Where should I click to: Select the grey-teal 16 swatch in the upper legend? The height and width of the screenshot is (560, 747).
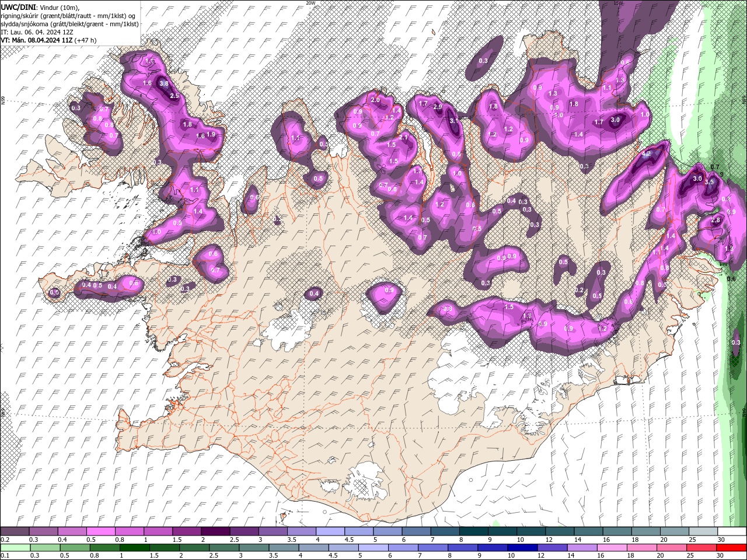pyautogui.click(x=617, y=531)
